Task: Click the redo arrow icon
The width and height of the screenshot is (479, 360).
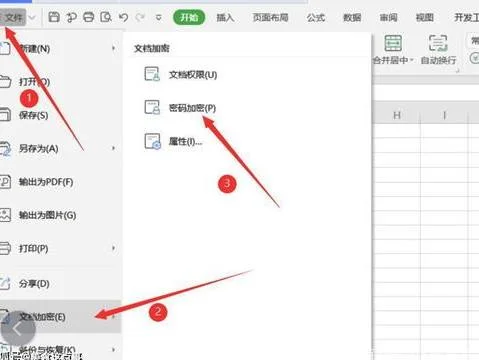Action: (x=140, y=17)
